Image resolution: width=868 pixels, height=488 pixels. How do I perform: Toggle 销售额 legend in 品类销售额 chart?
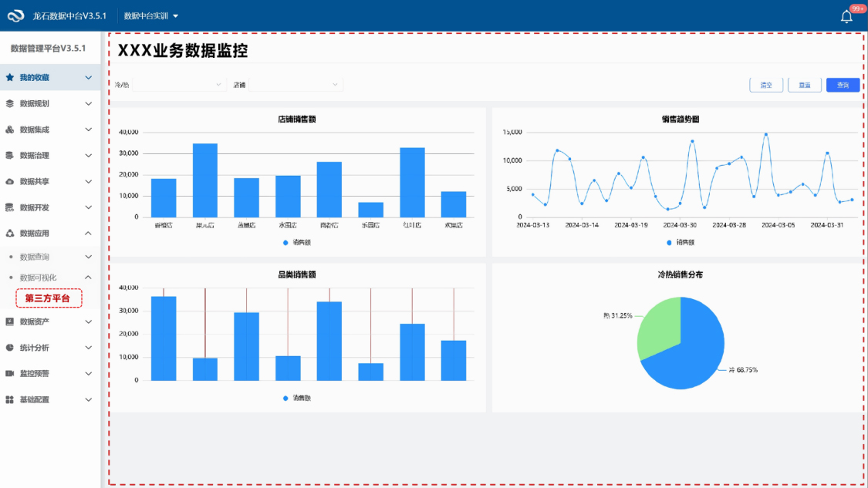click(x=297, y=398)
